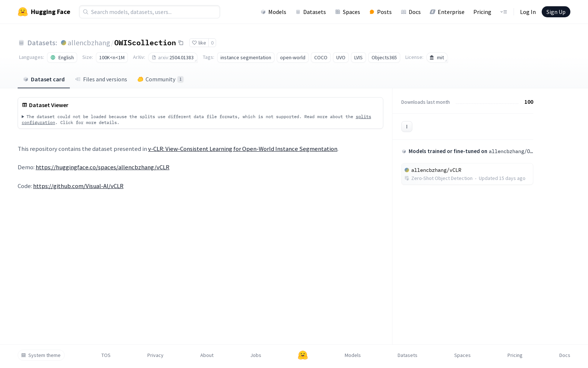Click the footer Hugging Face emoji icon
Viewport: 588px width, 368px height.
click(303, 355)
